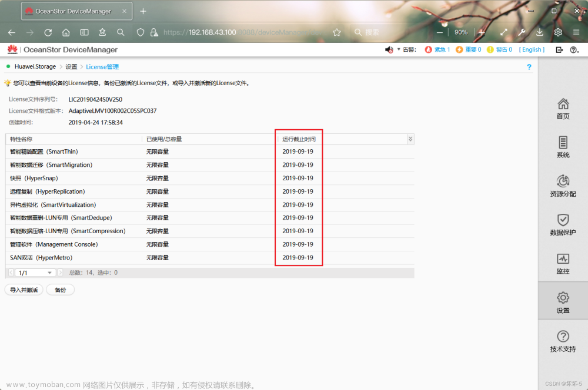Zoom out with the minus button
The image size is (588, 390).
pyautogui.click(x=439, y=32)
